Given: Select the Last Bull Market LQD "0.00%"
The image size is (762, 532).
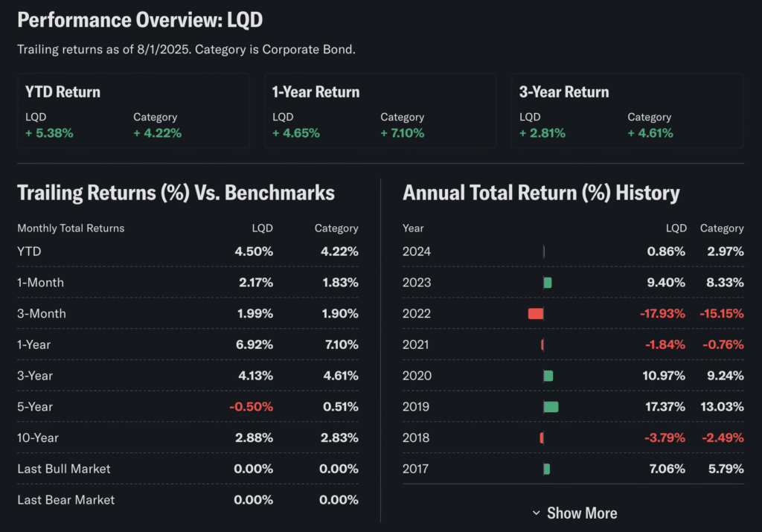Looking at the screenshot, I should click(253, 469).
